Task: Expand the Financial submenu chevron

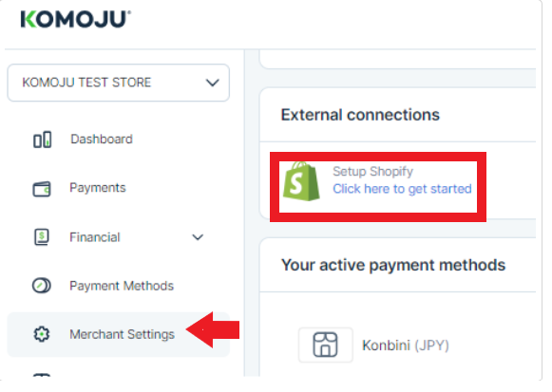Action: (198, 237)
